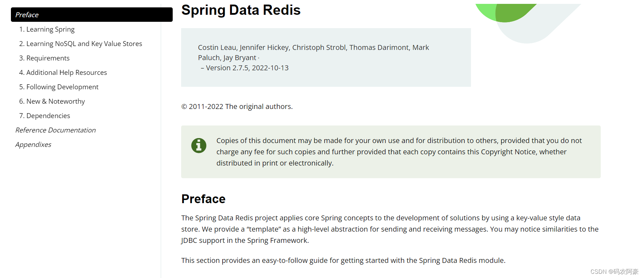Click the Preface heading in the main content
644x278 pixels.
pyautogui.click(x=203, y=199)
